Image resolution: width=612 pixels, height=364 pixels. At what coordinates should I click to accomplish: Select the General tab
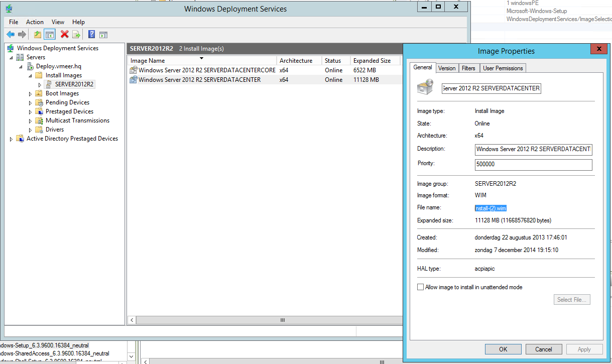pyautogui.click(x=423, y=67)
